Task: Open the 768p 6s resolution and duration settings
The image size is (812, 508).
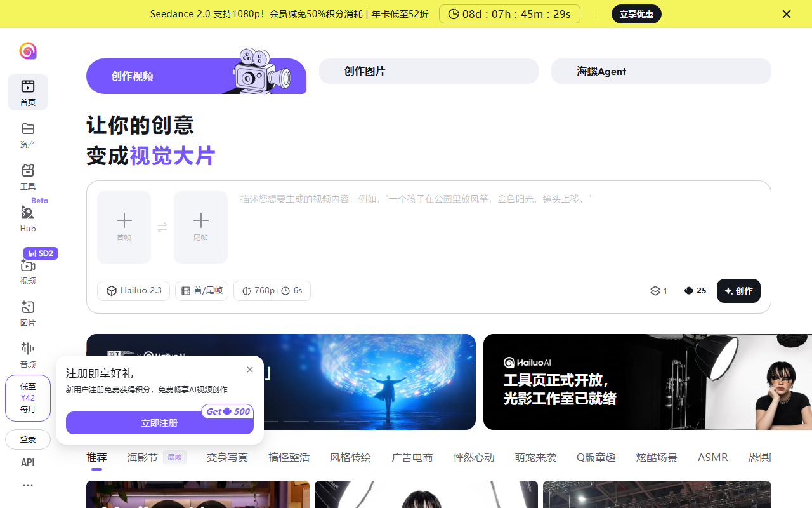Action: (x=272, y=291)
